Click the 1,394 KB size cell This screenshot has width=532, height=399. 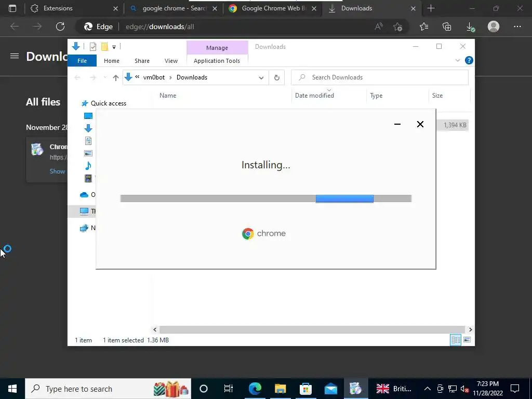tap(455, 125)
